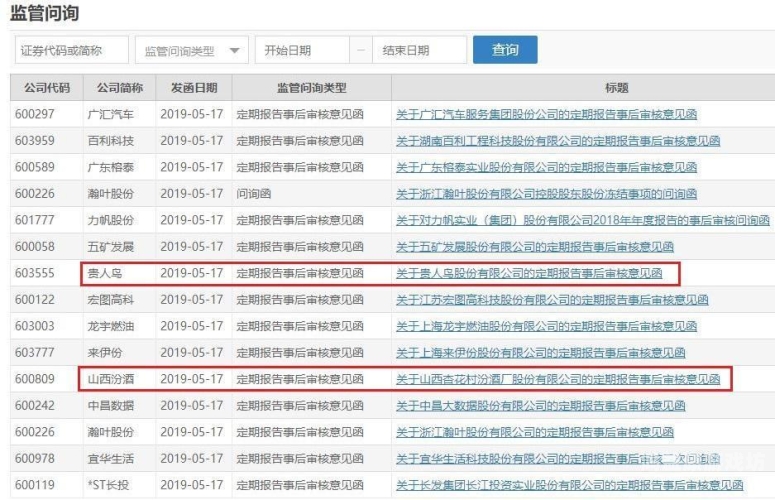This screenshot has width=775, height=500.
Task: Select company code 600978
Action: [35, 458]
